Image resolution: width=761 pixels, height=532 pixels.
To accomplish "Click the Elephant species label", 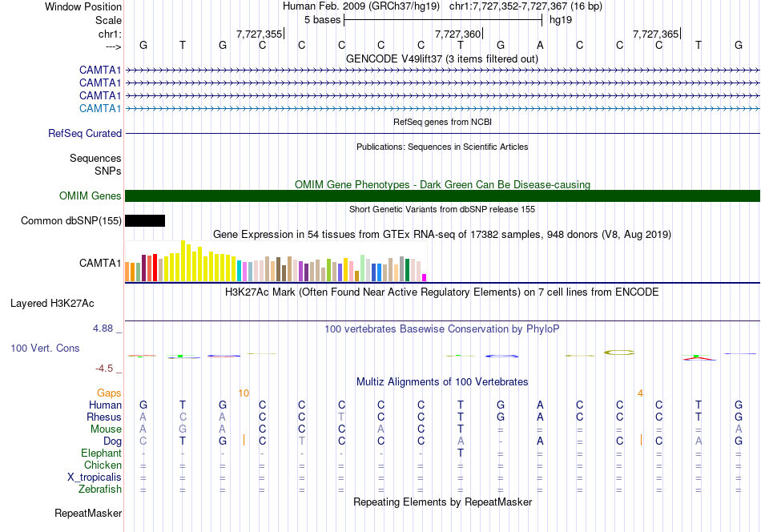I will (x=102, y=453).
